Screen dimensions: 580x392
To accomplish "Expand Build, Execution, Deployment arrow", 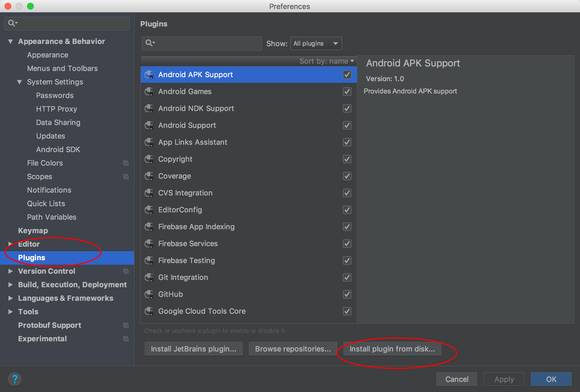I will pyautogui.click(x=10, y=285).
